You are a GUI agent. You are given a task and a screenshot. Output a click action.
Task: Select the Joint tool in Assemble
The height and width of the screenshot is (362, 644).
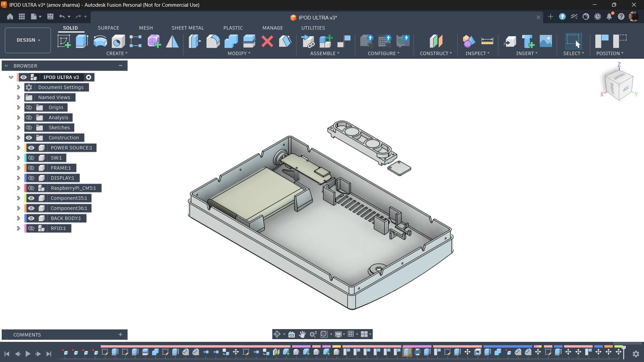(344, 41)
